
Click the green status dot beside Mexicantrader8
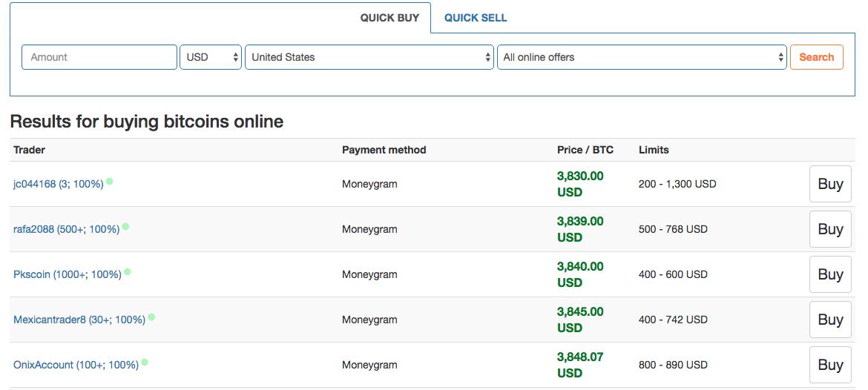[x=151, y=317]
